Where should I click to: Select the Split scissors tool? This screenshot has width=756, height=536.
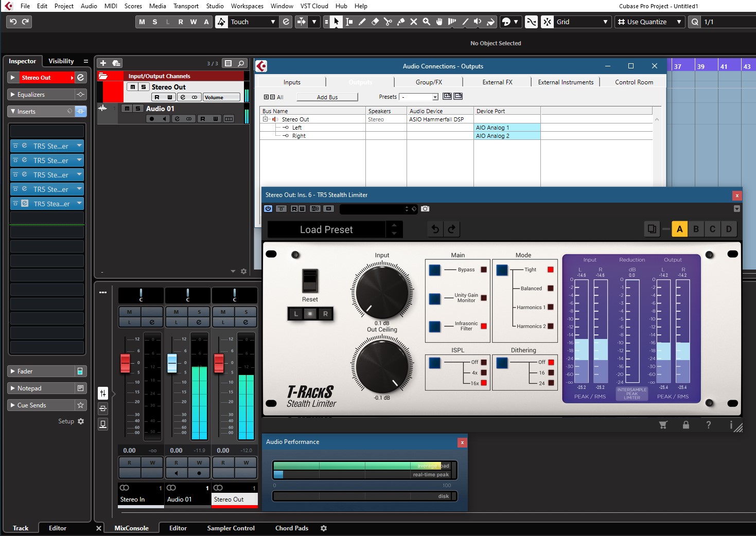[x=388, y=22]
